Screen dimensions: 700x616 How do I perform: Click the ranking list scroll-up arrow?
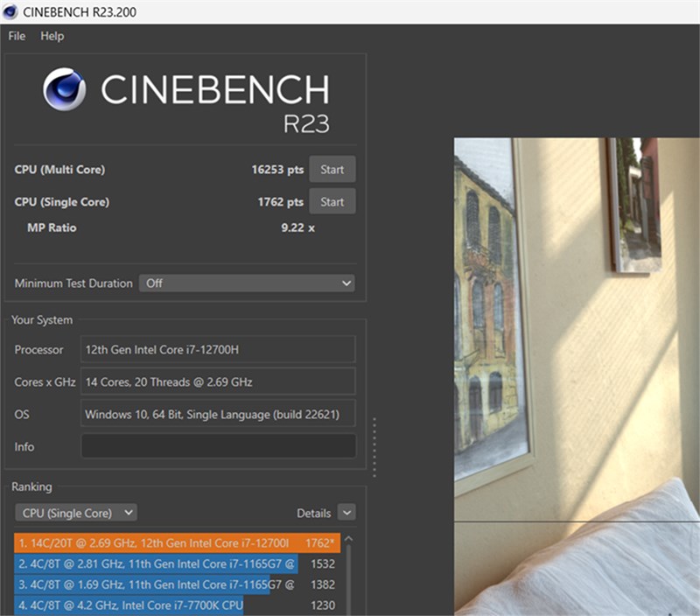pyautogui.click(x=348, y=539)
